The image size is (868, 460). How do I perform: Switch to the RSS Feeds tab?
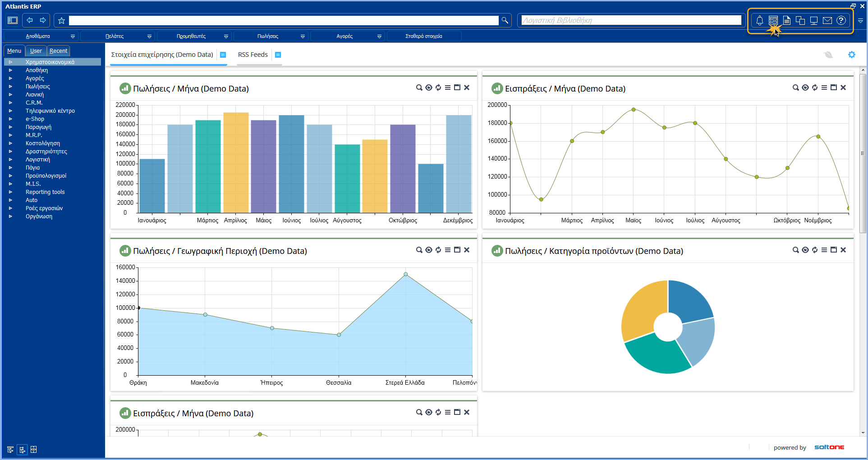pos(253,55)
